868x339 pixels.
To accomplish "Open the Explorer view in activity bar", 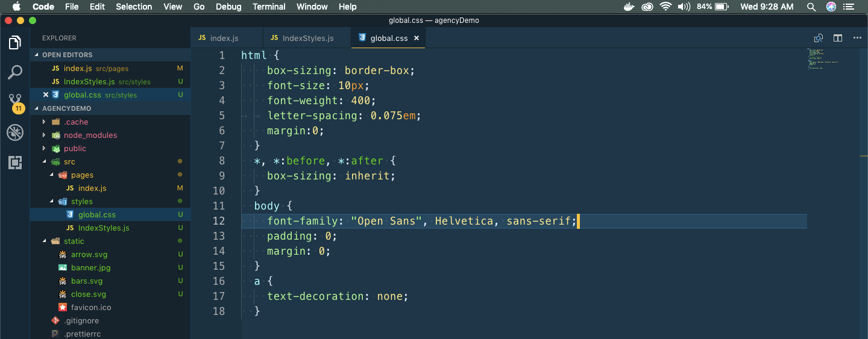I will coord(15,43).
